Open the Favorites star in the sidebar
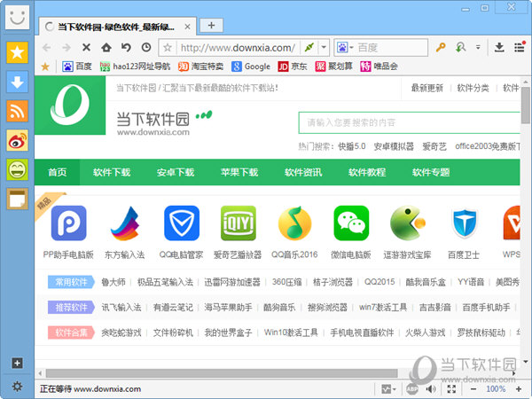This screenshot has width=532, height=399. point(18,52)
